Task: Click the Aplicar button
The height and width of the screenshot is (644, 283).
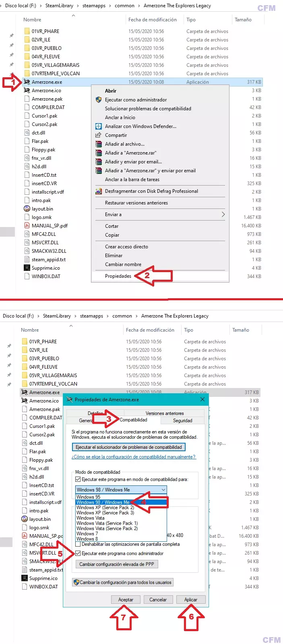Action: [191, 600]
